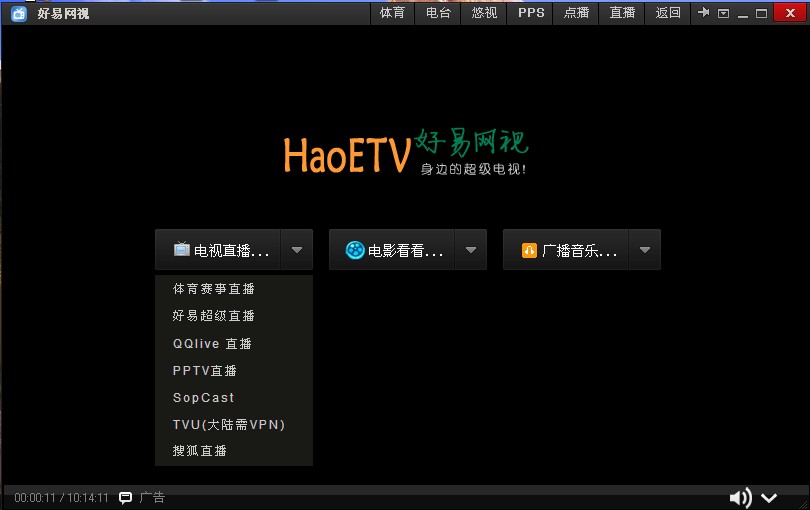The image size is (810, 510).
Task: Click the orange music icon on 广播音乐
Action: point(529,250)
